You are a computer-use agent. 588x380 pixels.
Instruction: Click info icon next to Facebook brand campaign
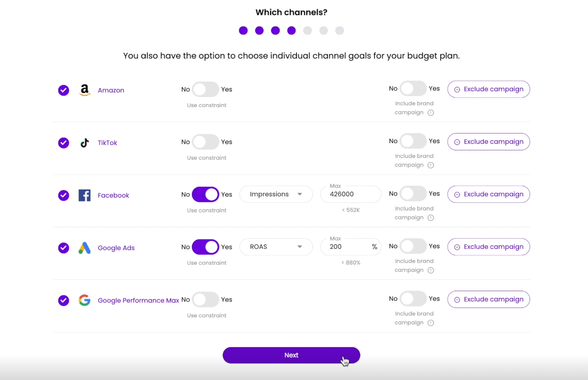point(431,218)
